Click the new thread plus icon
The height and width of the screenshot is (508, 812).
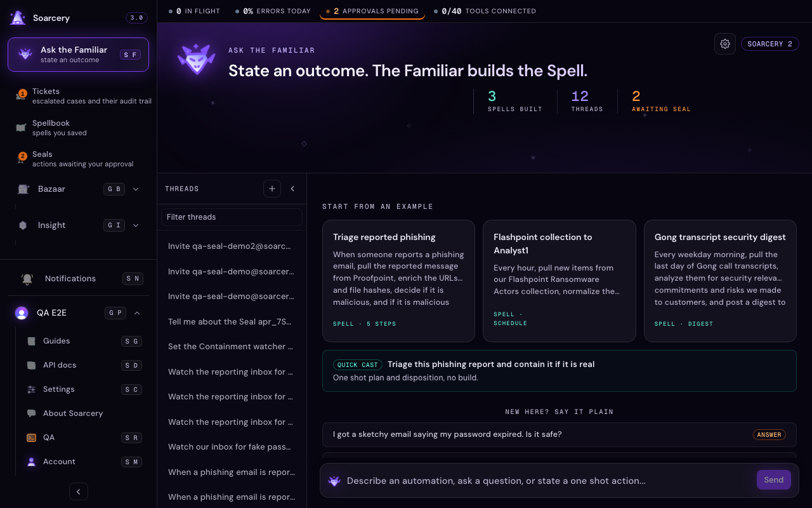(x=272, y=189)
